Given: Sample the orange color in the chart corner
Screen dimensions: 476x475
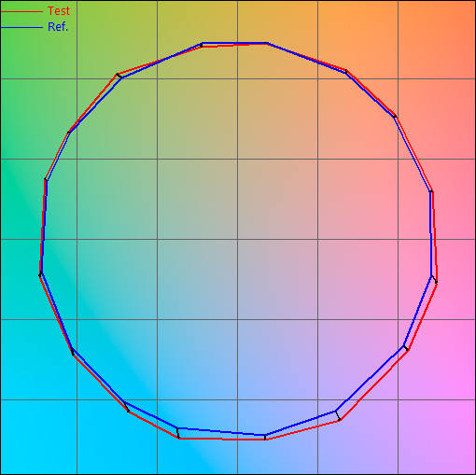Looking at the screenshot, I should (x=460, y=16).
